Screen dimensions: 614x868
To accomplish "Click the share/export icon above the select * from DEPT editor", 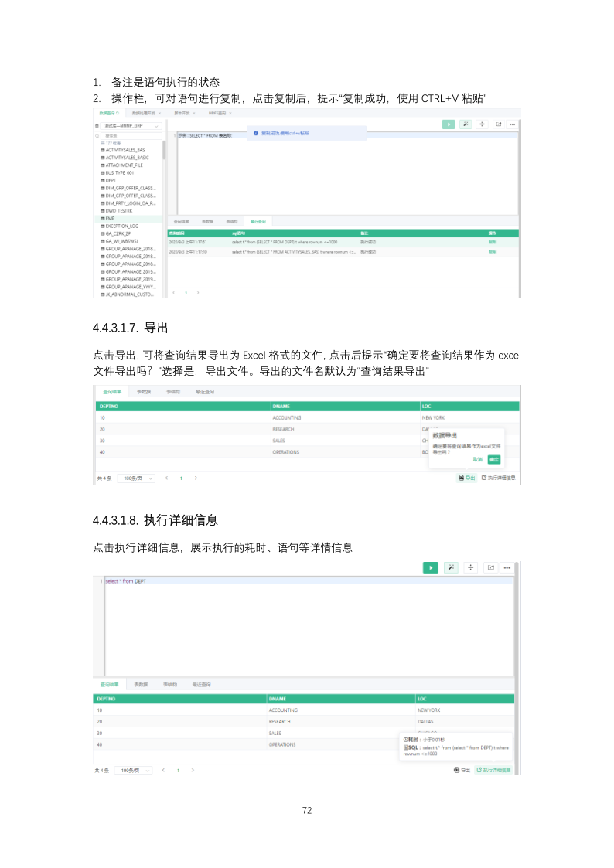I will pyautogui.click(x=490, y=567).
